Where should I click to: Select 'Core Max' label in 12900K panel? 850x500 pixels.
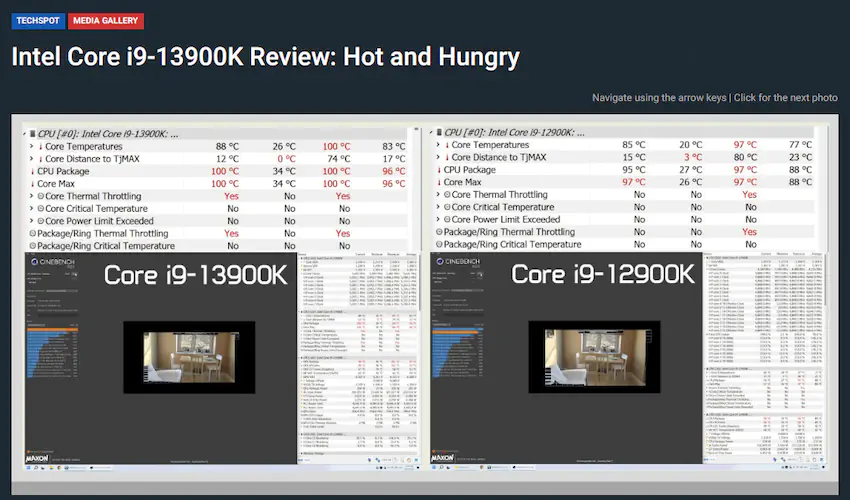(462, 182)
